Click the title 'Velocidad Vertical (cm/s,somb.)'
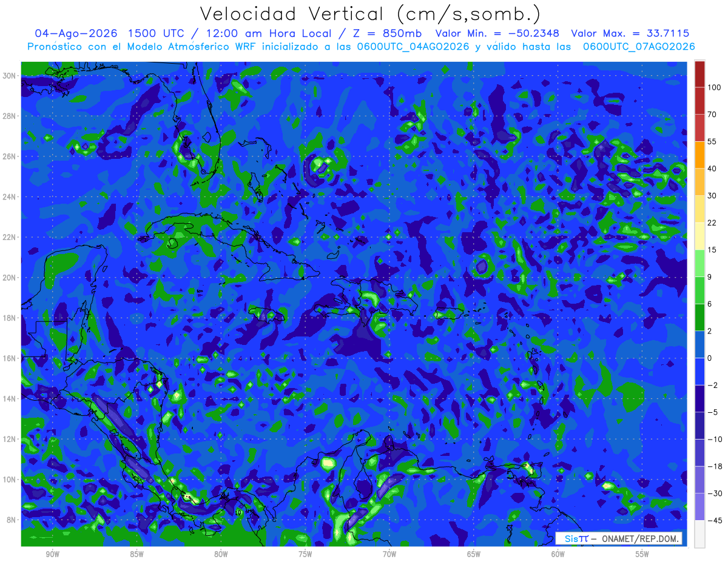 [x=370, y=14]
